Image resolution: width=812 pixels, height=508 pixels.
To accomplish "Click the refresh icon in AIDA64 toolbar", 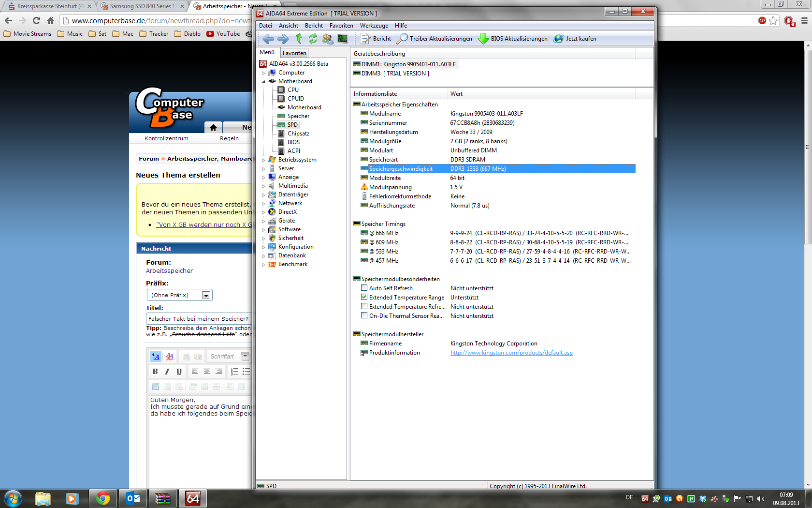I will tap(313, 39).
